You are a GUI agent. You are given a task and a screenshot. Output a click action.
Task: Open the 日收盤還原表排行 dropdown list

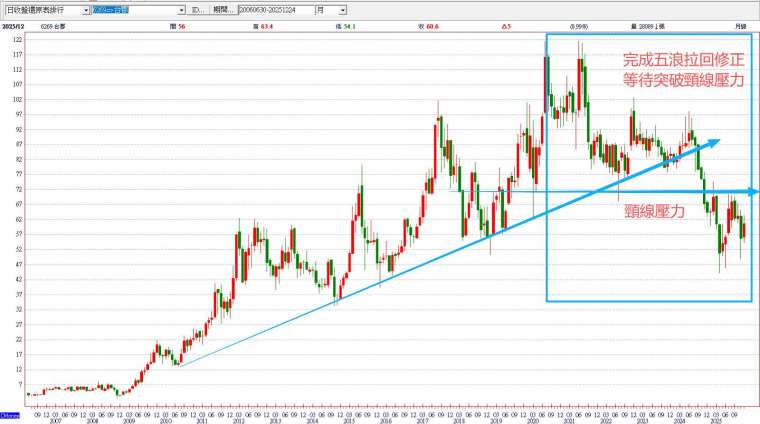84,9
